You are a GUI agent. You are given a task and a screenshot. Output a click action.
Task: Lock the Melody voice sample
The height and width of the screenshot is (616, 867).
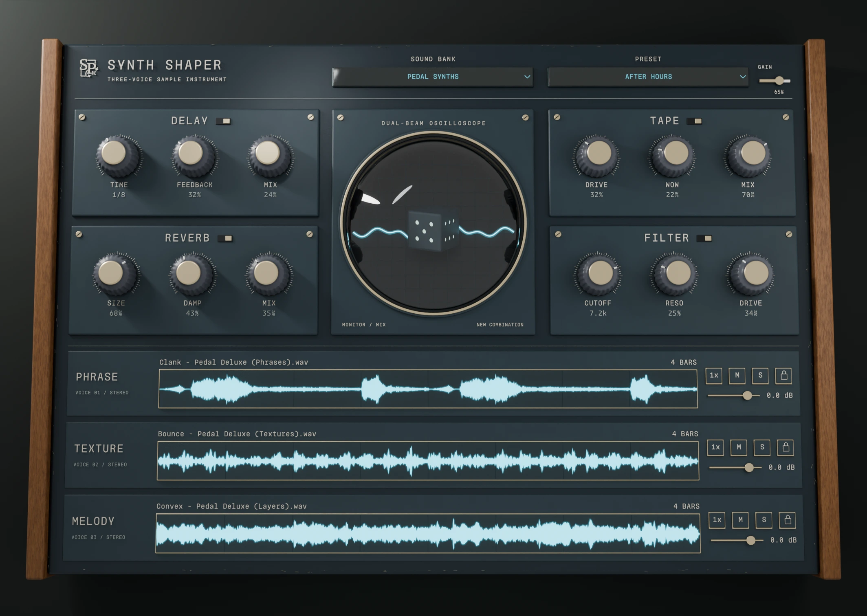click(x=788, y=520)
